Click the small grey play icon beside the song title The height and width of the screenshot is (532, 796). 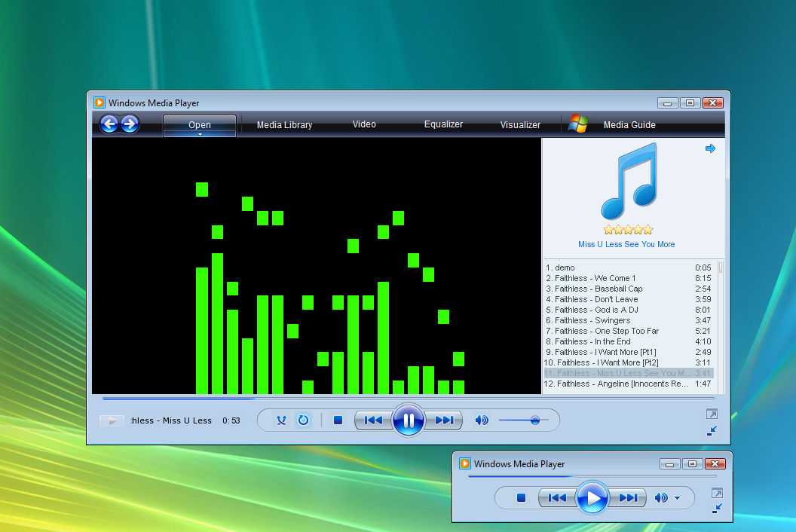(112, 420)
